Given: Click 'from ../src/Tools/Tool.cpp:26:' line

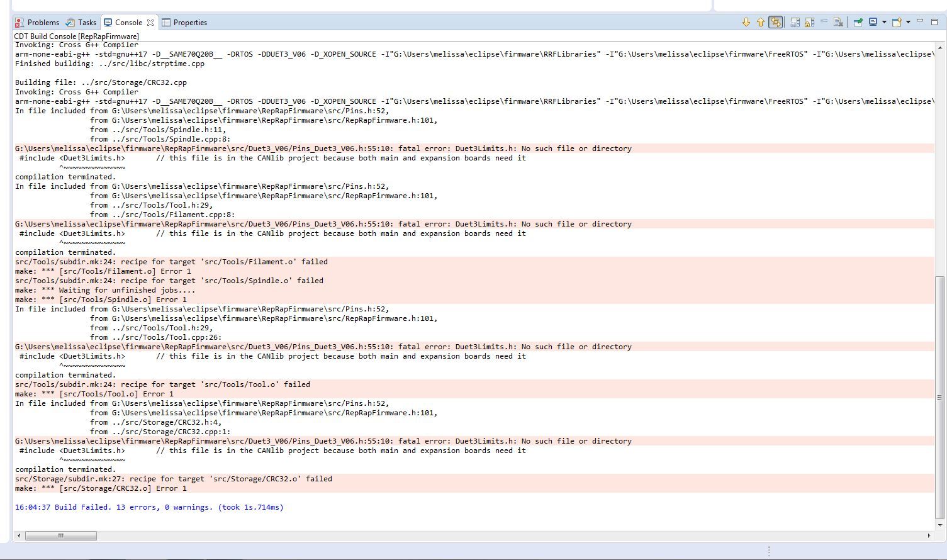Looking at the screenshot, I should (156, 337).
